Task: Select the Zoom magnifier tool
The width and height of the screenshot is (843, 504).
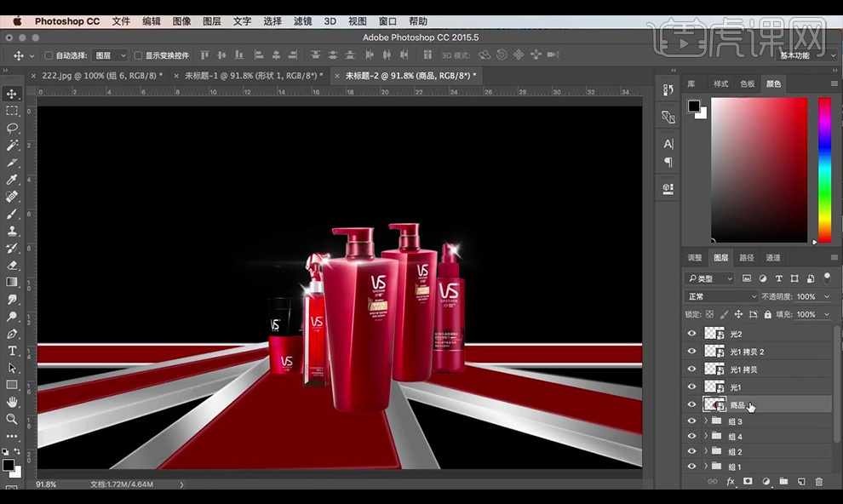Action: [12, 419]
